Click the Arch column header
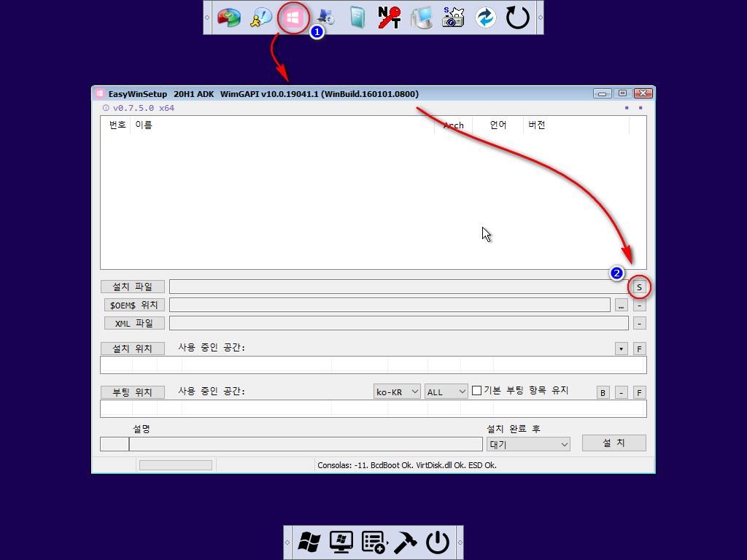 pos(453,125)
